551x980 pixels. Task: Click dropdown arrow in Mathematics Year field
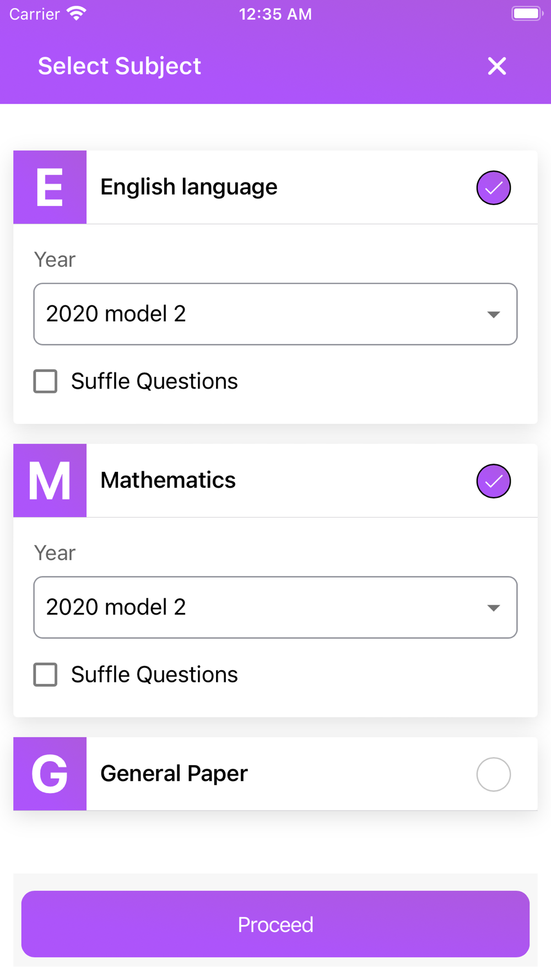click(x=493, y=608)
